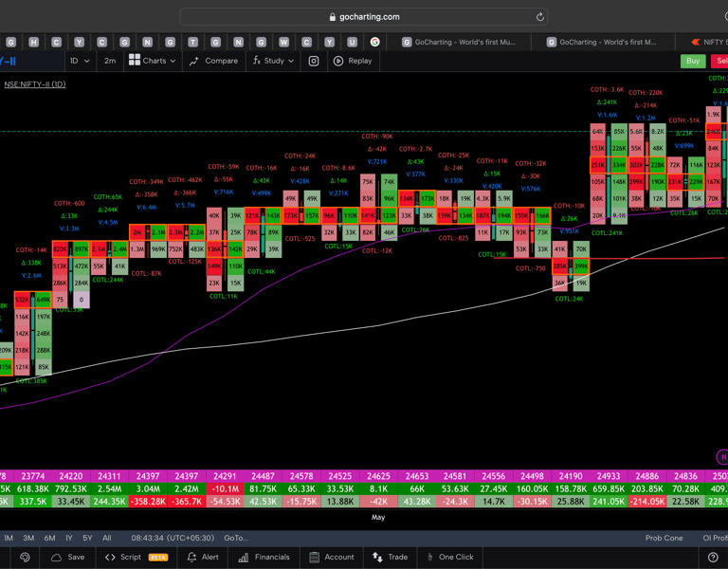Click the 24933 cell in the magenta row

609,476
